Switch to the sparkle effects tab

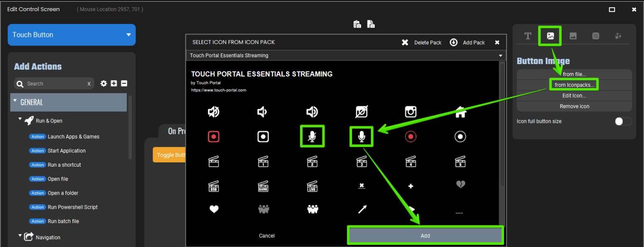[x=618, y=36]
